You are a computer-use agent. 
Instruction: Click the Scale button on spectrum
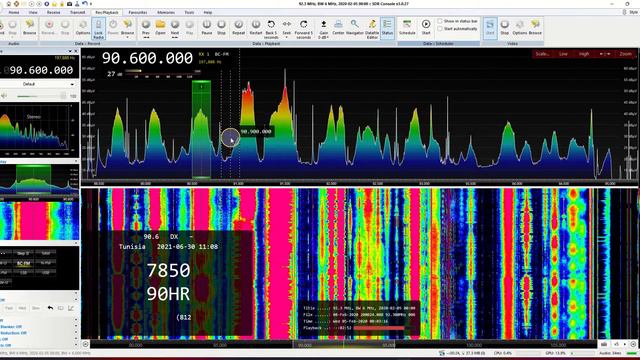click(542, 54)
